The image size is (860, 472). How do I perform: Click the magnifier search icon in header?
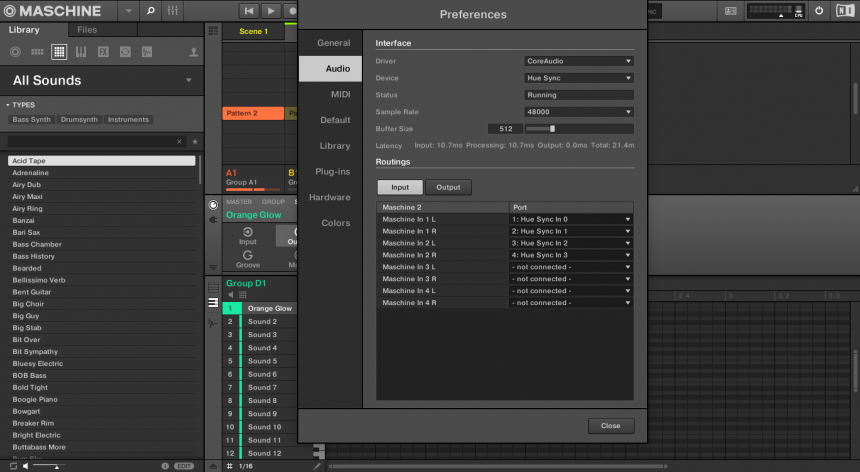pos(150,10)
